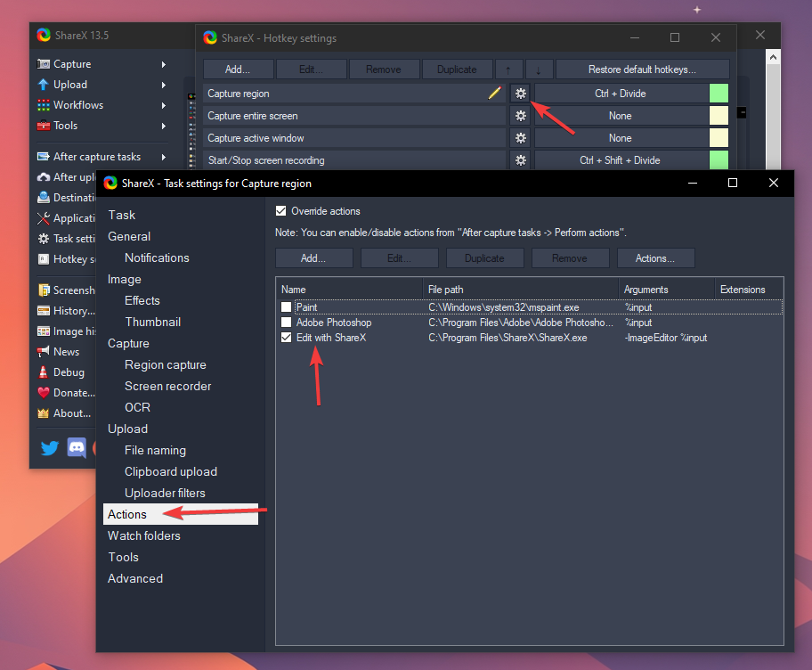Open task settings gear for Capture entire screen

point(520,115)
